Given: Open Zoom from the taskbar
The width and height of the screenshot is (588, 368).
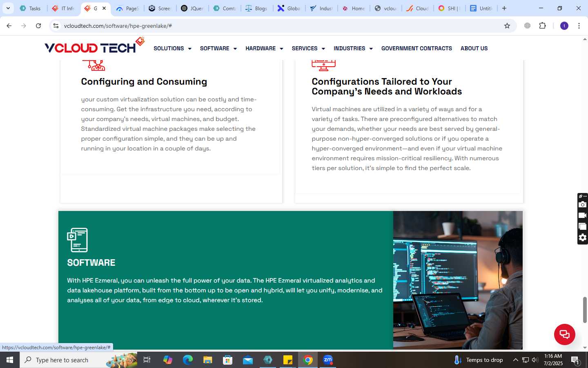Looking at the screenshot, I should tap(328, 360).
